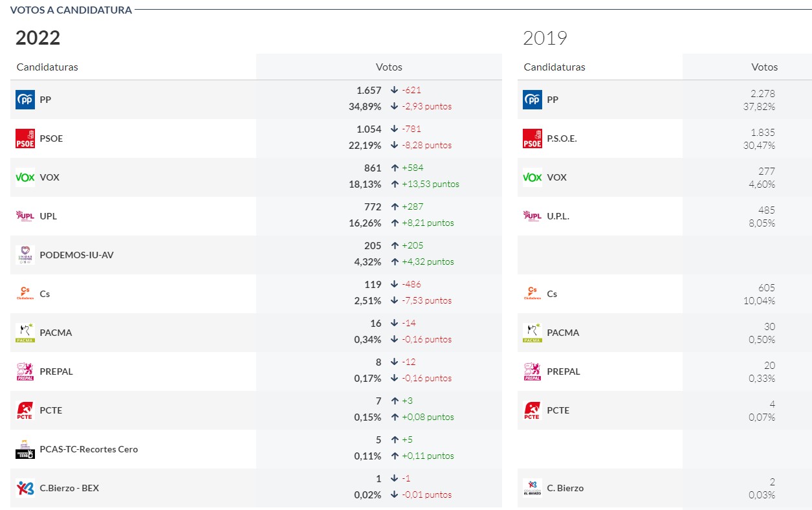Click UPL's 16,26% percentage
The width and height of the screenshot is (812, 510).
click(365, 223)
